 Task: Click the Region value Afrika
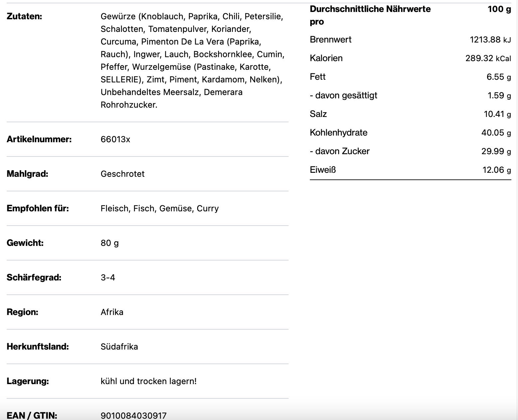click(112, 312)
